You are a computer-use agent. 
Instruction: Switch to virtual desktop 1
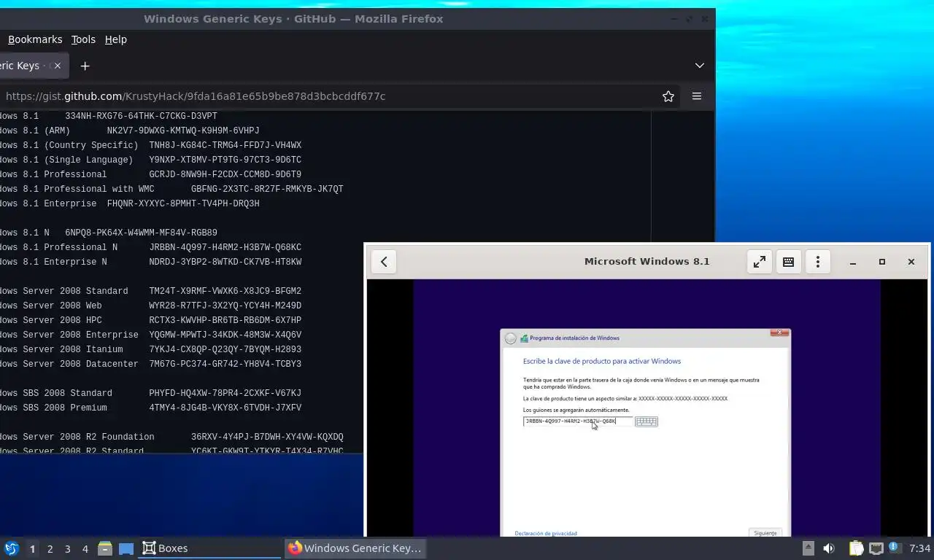[32, 549]
